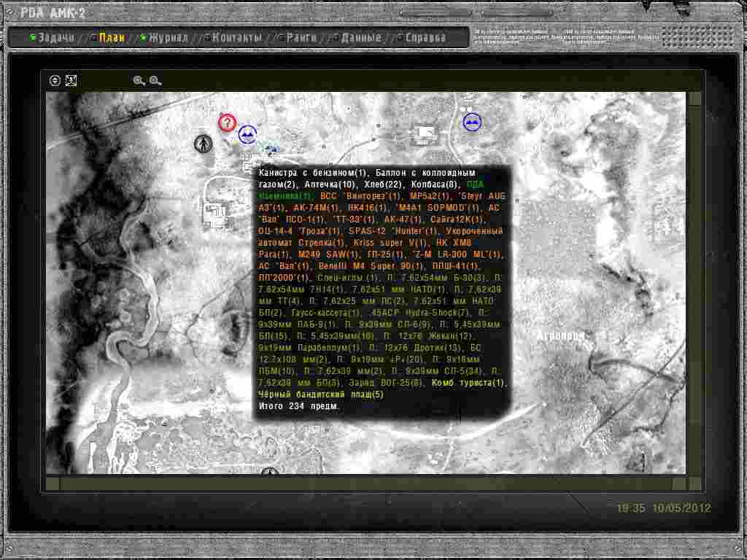The image size is (747, 560).
Task: Click the date and time readout
Action: pyautogui.click(x=664, y=508)
